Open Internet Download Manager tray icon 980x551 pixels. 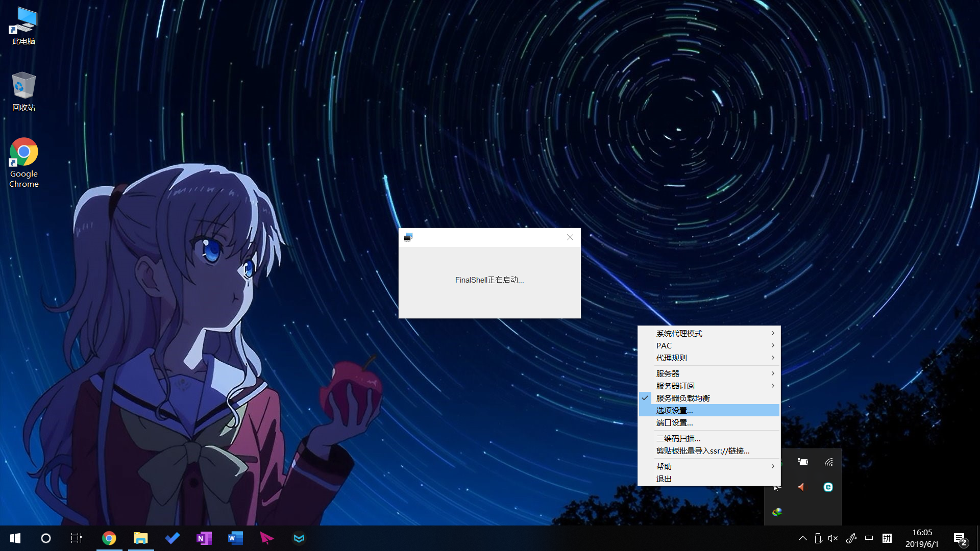coord(777,512)
